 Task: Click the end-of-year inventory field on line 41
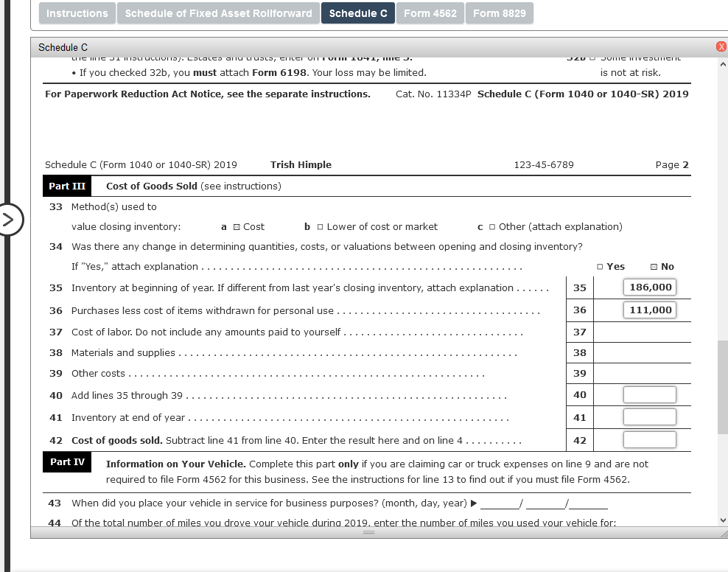[649, 416]
